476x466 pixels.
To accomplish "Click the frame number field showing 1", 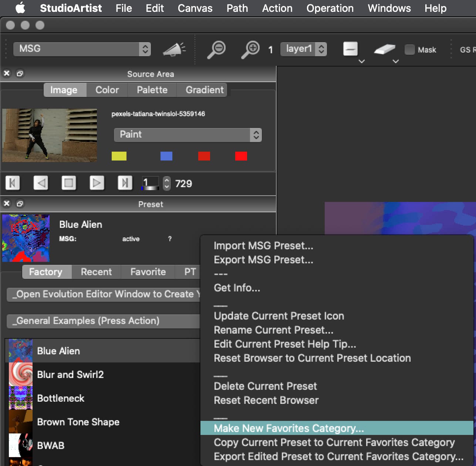I will 150,183.
